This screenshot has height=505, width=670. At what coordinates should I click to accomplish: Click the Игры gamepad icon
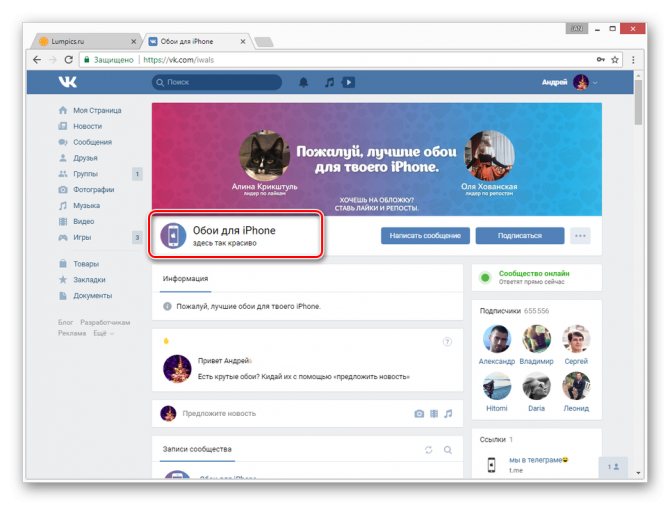click(63, 237)
